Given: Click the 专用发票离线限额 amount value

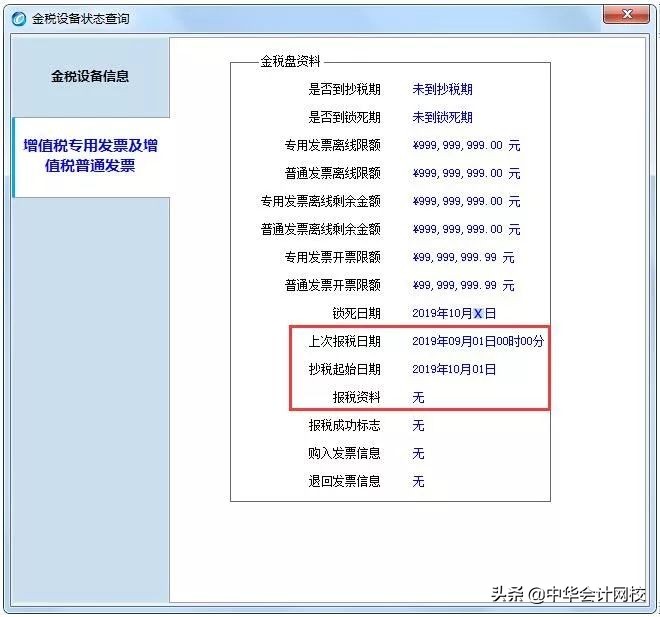Looking at the screenshot, I should point(466,145).
